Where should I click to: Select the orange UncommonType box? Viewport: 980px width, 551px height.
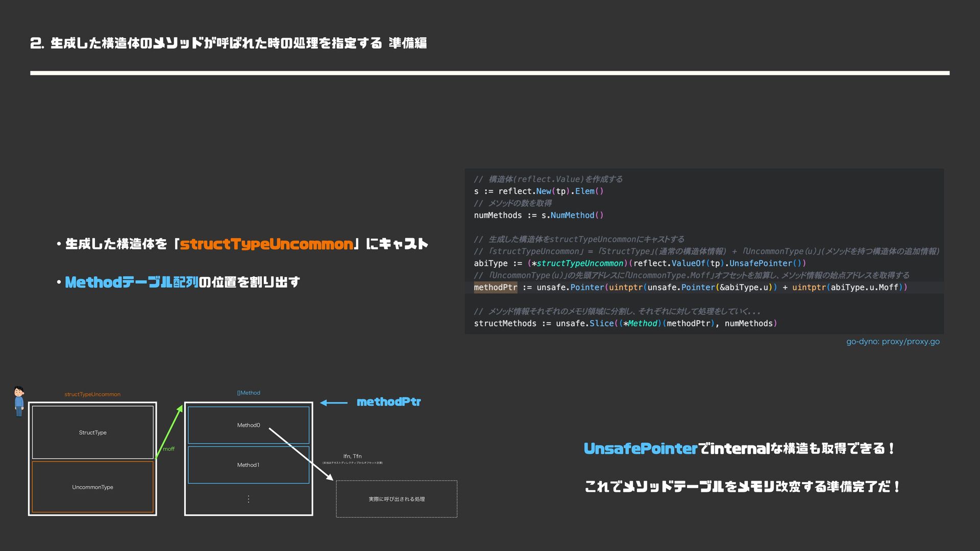pyautogui.click(x=93, y=487)
